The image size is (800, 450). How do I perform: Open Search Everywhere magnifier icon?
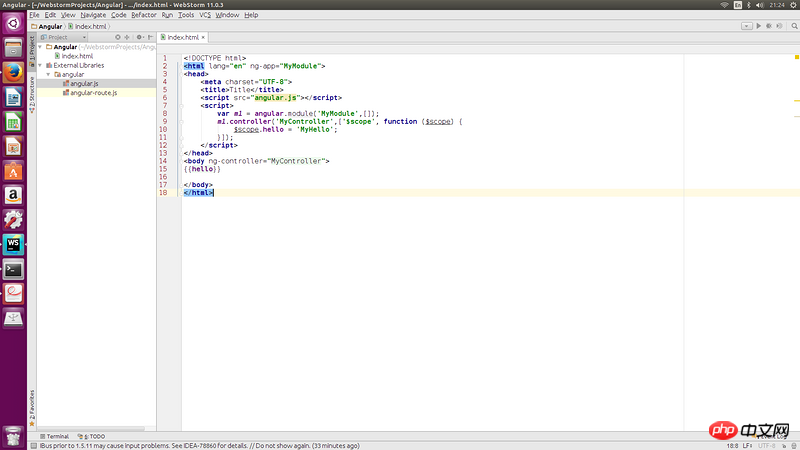click(x=794, y=26)
